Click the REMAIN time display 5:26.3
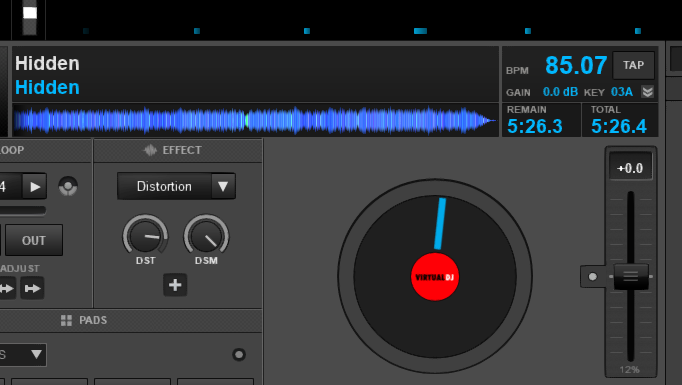 click(535, 127)
